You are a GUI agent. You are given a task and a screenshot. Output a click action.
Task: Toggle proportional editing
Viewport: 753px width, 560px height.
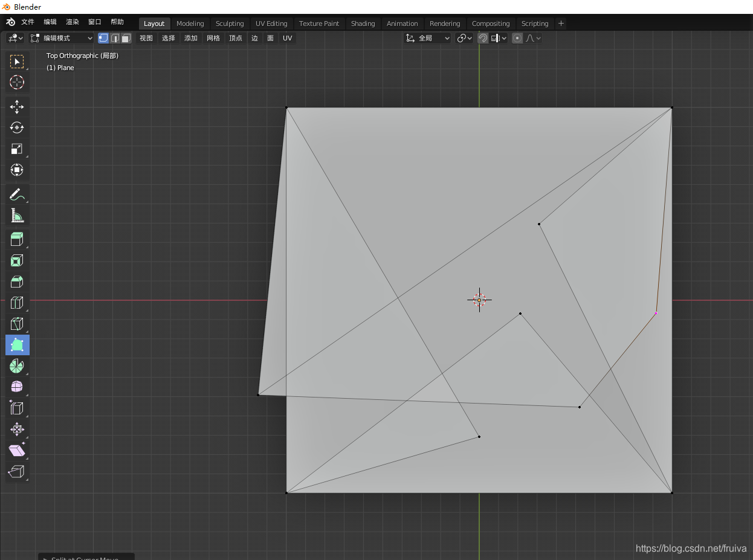point(517,38)
